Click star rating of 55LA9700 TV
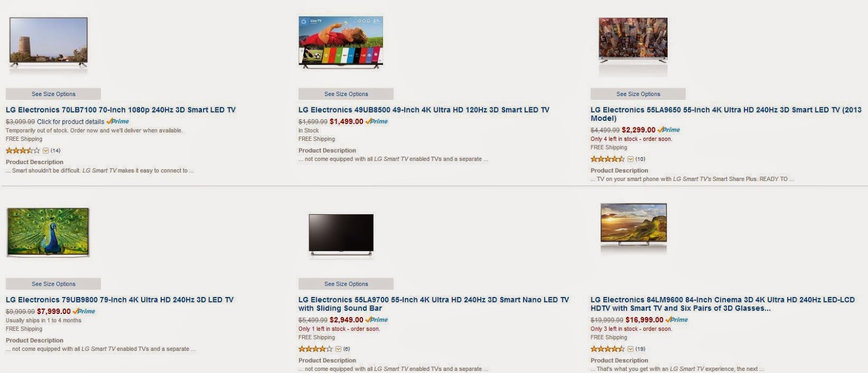868x373 pixels. pyautogui.click(x=315, y=349)
